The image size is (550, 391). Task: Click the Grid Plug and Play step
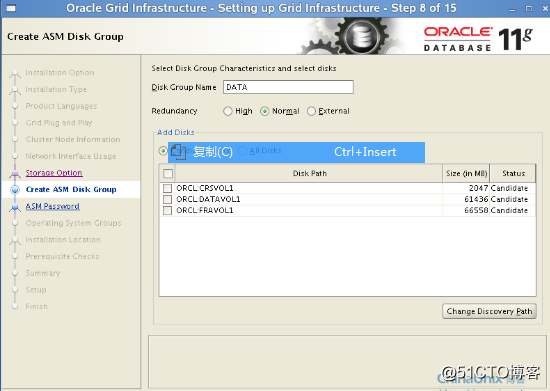pos(59,123)
